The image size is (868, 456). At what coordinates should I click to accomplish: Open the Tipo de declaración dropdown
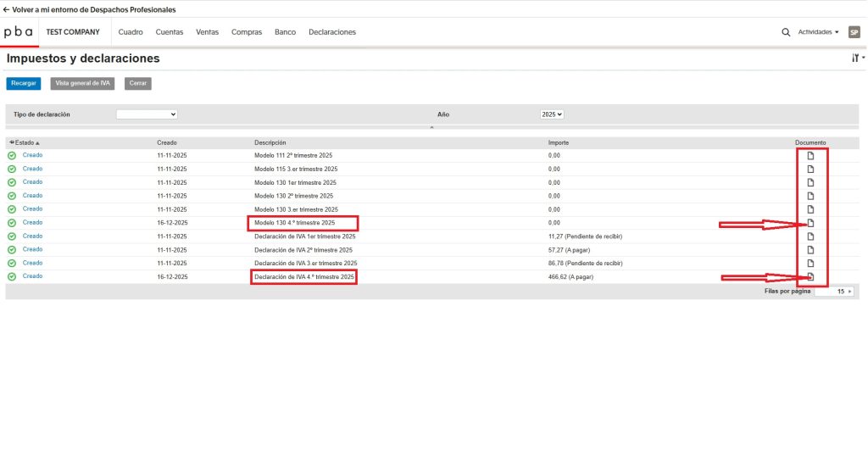pos(147,114)
